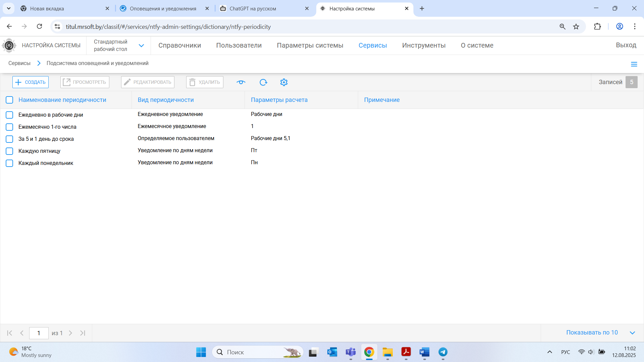
Task: Bookmark page with star icon
Action: coord(576,26)
